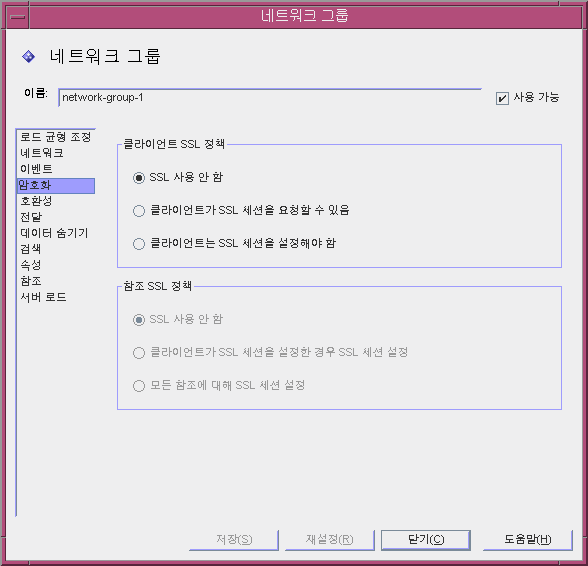
Task: Select 네트워크 in the sidebar list
Action: point(56,153)
